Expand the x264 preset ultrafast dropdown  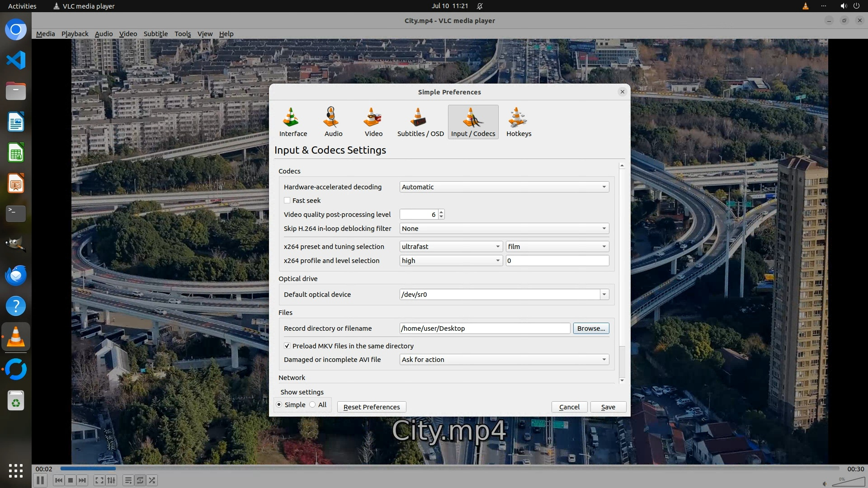(451, 247)
